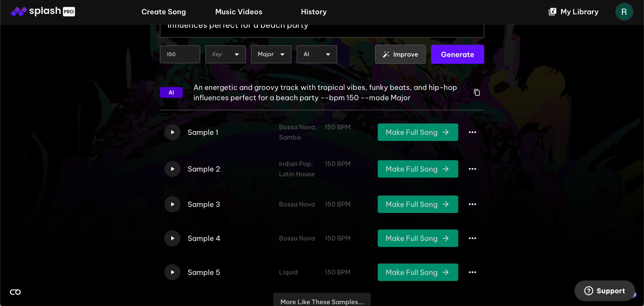
Task: Play Sample 1 preview
Action: click(x=172, y=132)
